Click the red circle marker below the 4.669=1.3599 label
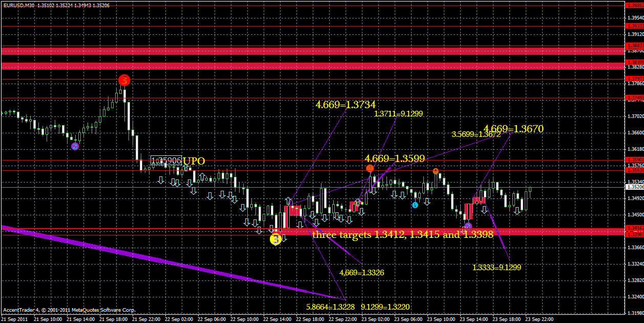This screenshot has width=644, height=323. click(371, 168)
